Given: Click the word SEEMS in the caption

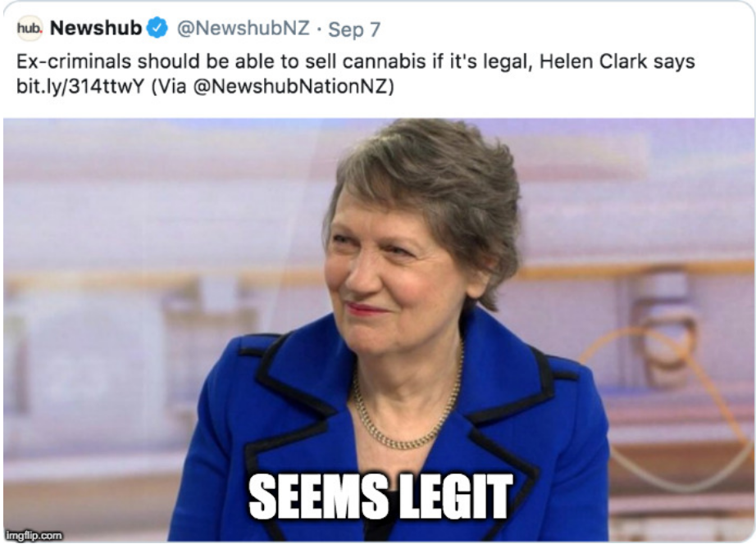Looking at the screenshot, I should 318,496.
